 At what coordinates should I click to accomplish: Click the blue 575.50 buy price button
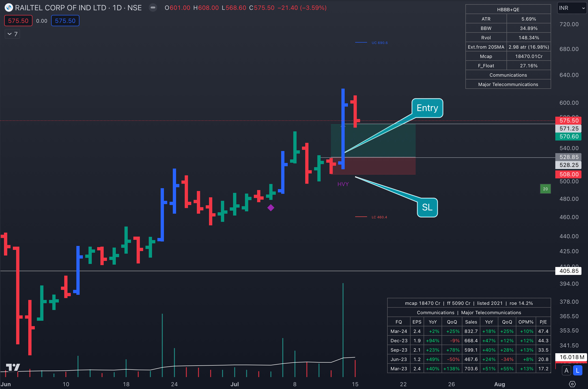coord(65,21)
